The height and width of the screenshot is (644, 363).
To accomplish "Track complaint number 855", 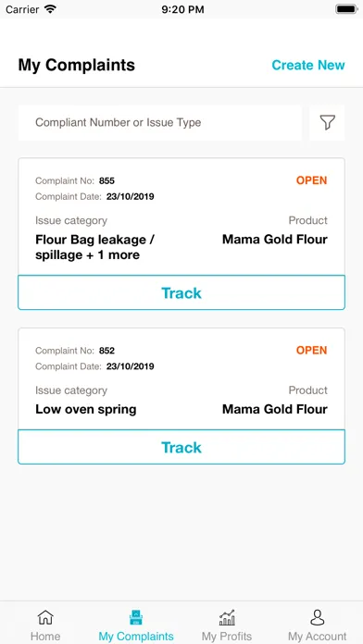I will coord(181,292).
